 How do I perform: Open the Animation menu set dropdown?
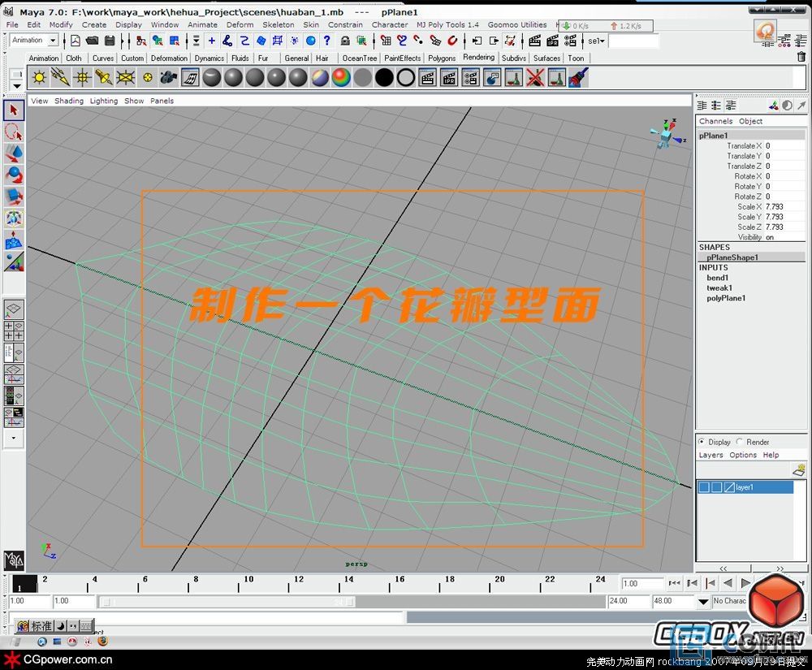[x=53, y=41]
